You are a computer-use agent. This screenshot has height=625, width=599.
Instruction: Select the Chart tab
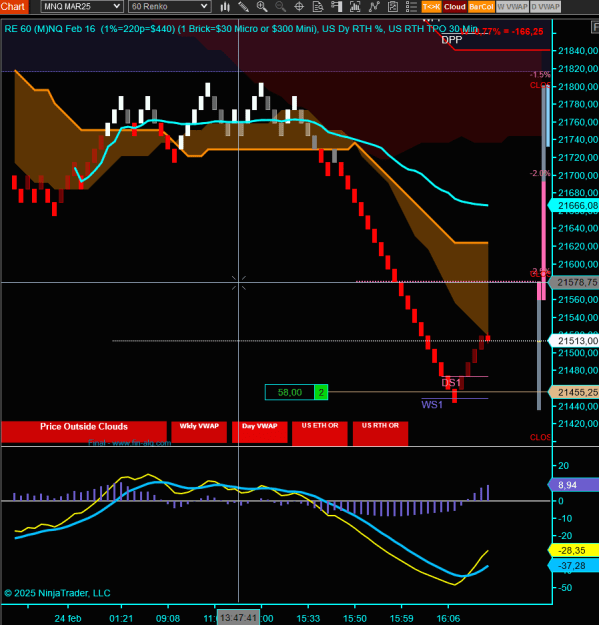click(x=12, y=6)
